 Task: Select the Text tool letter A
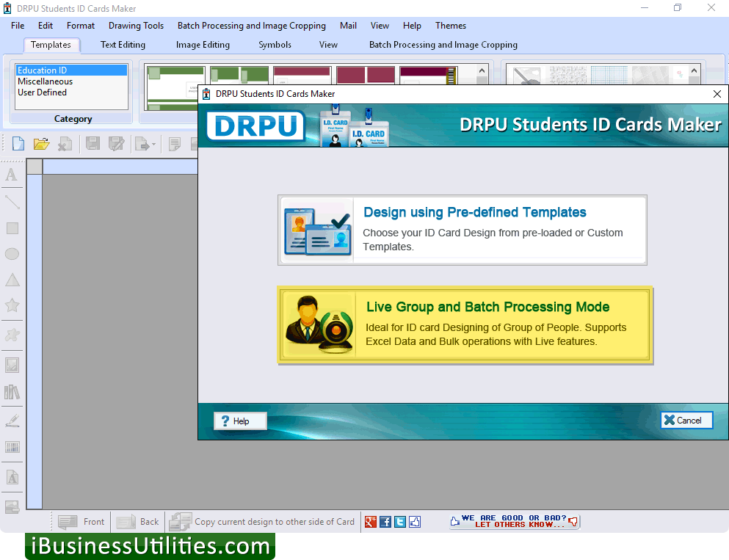12,175
